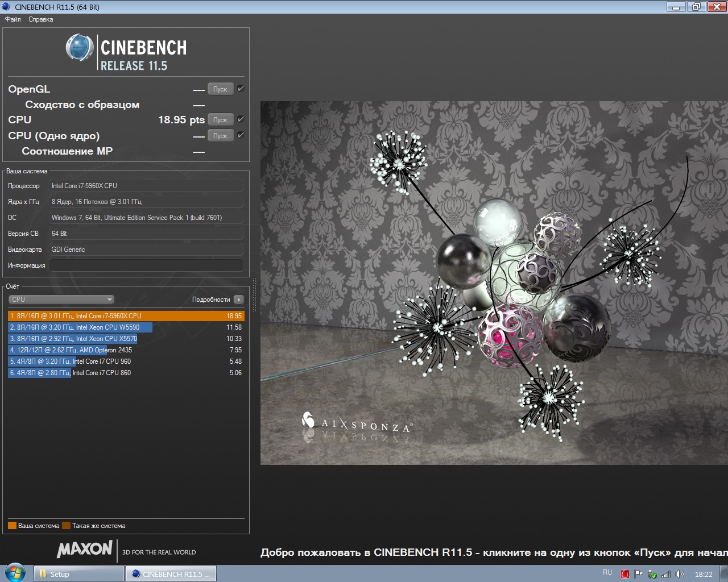The image size is (728, 582).
Task: Toggle the CPU (Одно ядро) checkbox
Action: pyautogui.click(x=241, y=135)
